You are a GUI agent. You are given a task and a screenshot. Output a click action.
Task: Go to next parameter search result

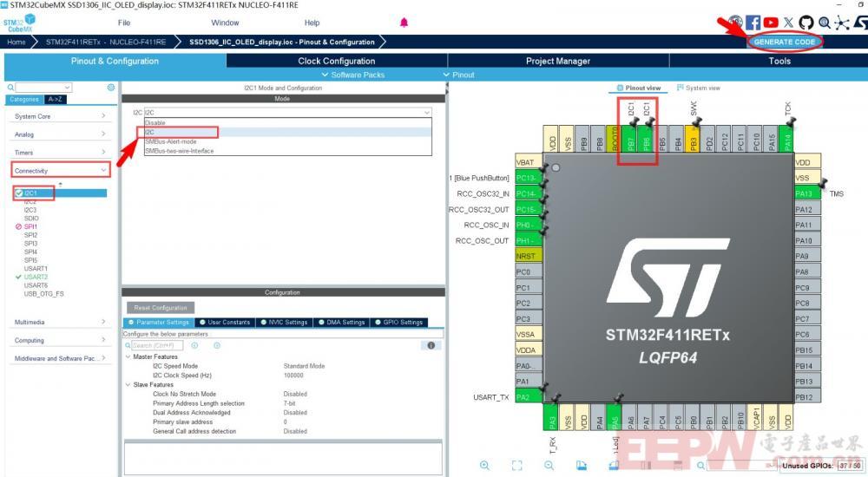pos(217,345)
